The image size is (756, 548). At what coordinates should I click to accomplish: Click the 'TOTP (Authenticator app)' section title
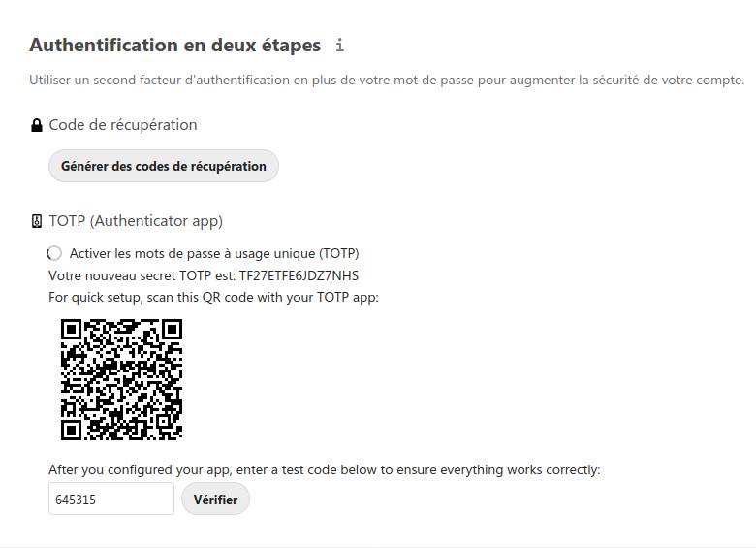[136, 221]
